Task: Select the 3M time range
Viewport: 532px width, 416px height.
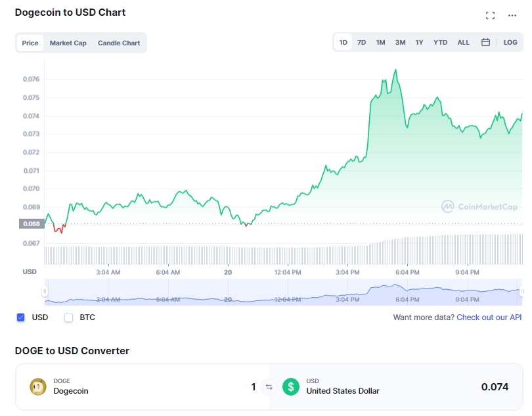Action: point(400,43)
